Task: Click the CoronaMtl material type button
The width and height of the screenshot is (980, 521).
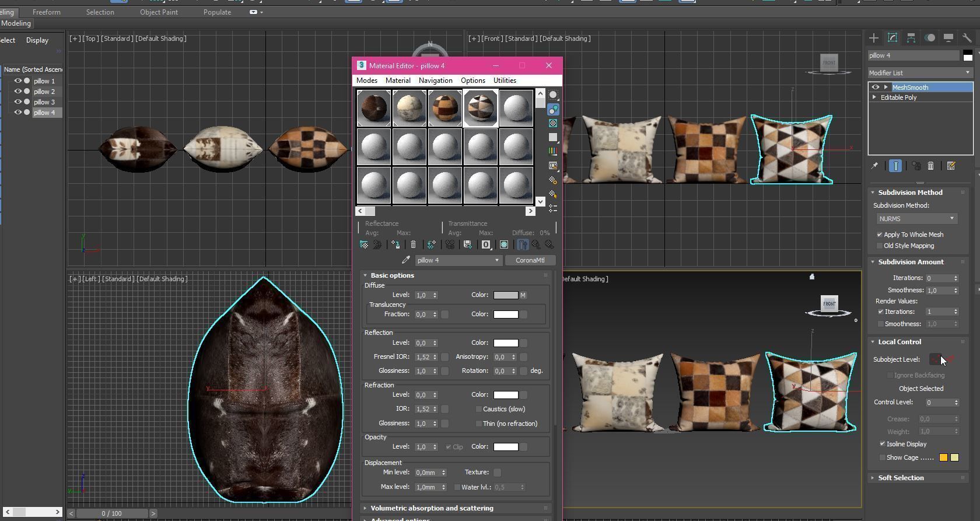Action: point(530,260)
